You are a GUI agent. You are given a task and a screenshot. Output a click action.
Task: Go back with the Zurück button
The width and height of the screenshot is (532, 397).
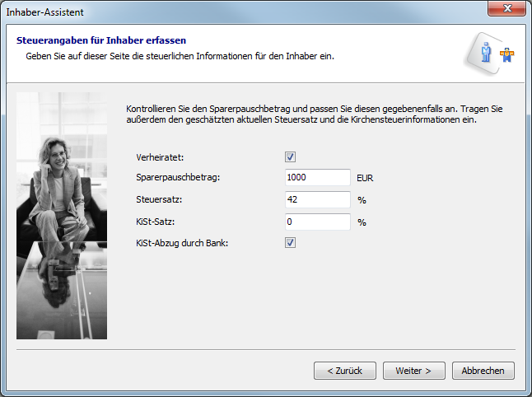coord(344,371)
